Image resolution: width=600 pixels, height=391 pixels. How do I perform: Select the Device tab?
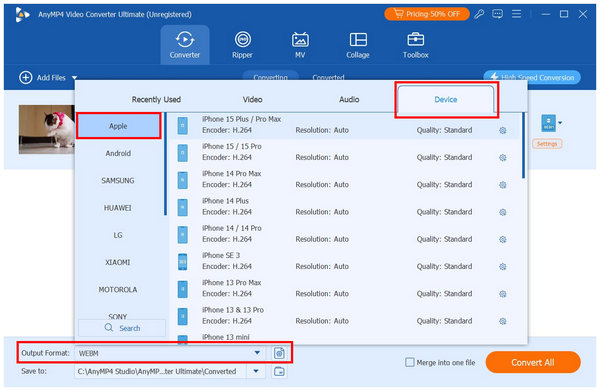446,99
